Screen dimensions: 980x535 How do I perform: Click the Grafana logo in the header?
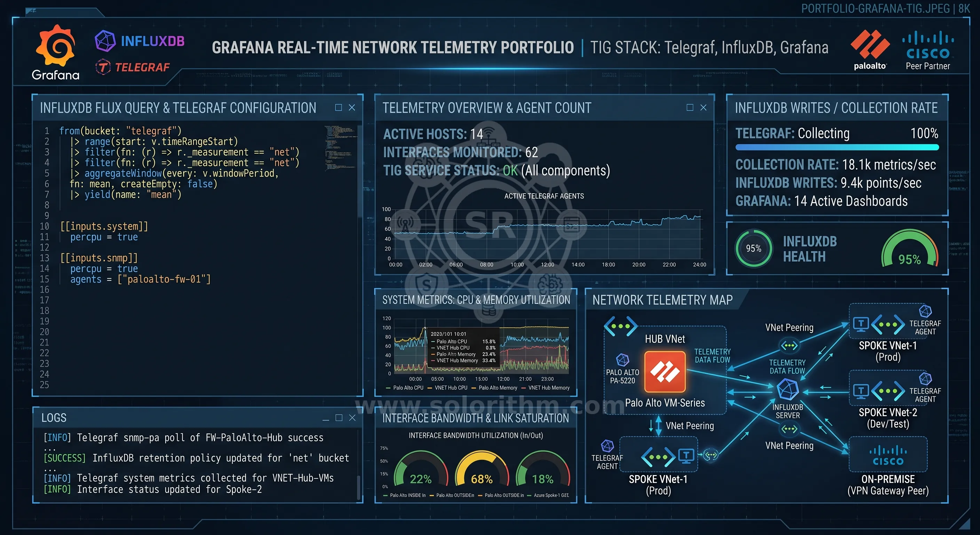point(56,53)
